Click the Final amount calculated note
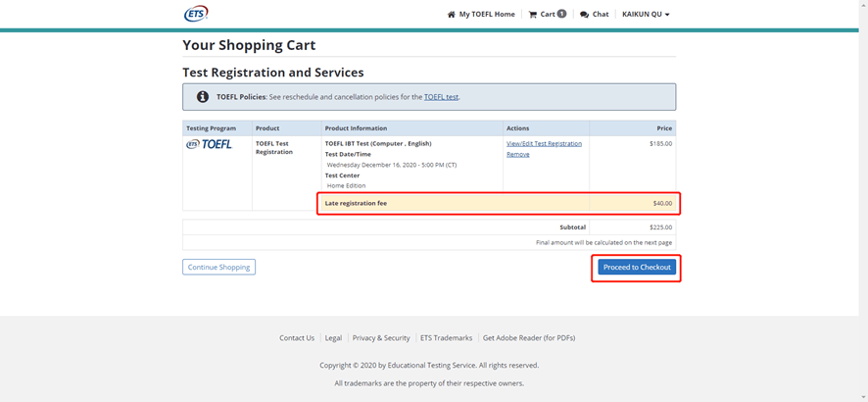 coord(603,242)
